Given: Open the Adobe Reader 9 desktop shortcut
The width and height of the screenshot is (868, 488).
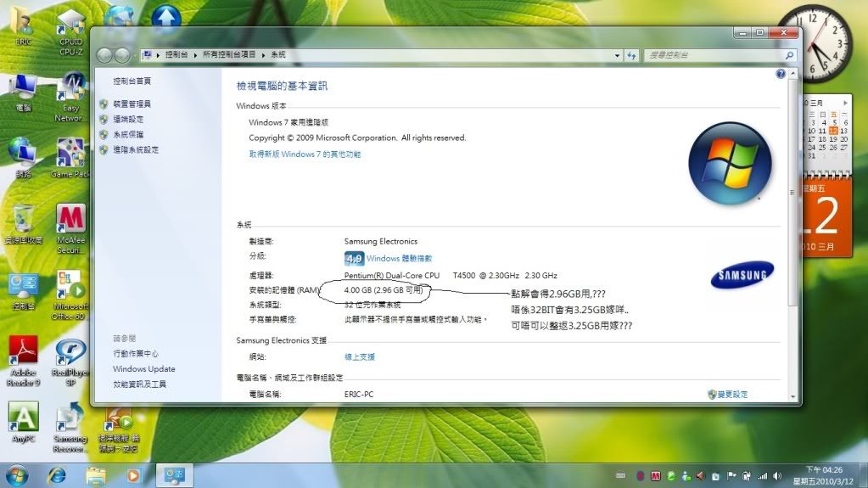Looking at the screenshot, I should 23,362.
